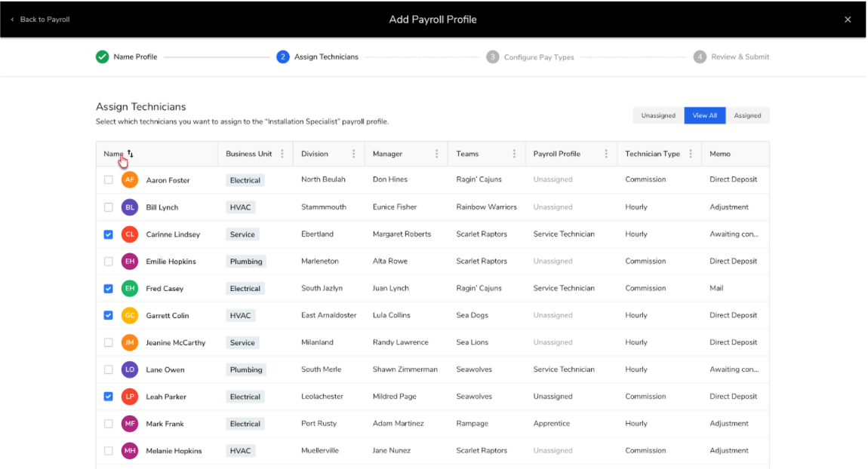Click Garrett Colin's GC avatar icon
868x469 pixels.
130,315
